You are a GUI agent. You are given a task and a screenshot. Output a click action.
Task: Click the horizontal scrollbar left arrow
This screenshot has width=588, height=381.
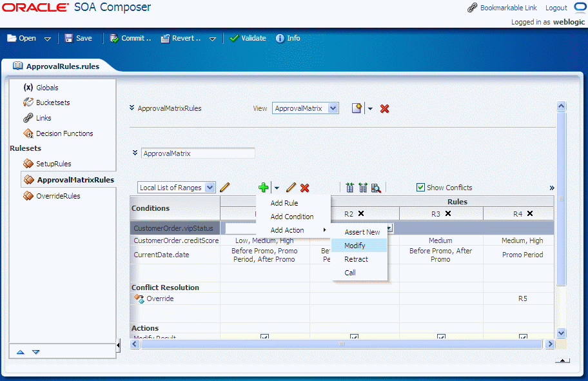[135, 344]
